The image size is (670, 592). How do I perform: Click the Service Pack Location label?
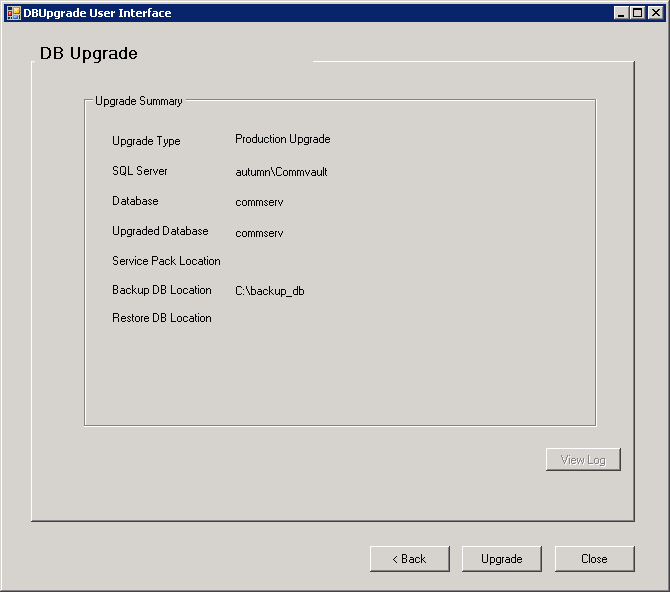(166, 261)
